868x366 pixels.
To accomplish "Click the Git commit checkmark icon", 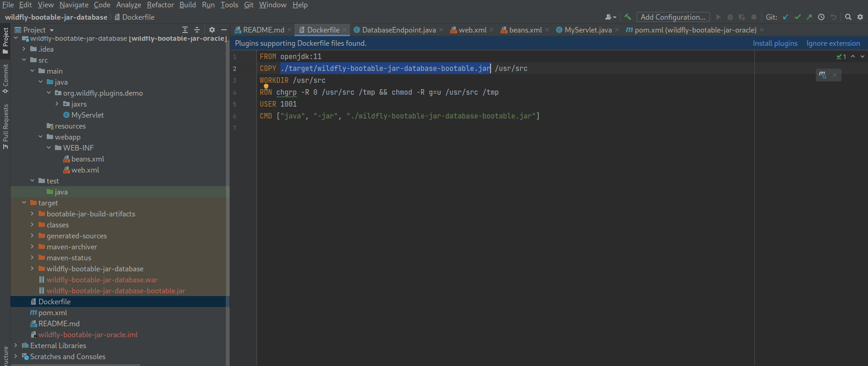I will point(797,17).
